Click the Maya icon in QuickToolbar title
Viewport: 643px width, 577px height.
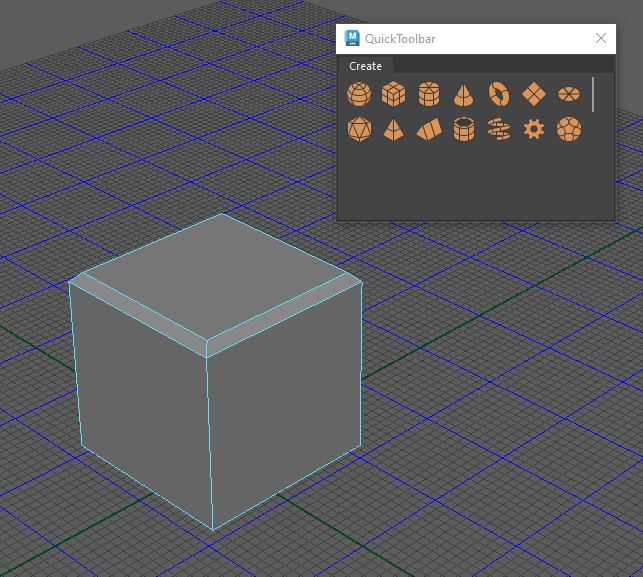(352, 38)
